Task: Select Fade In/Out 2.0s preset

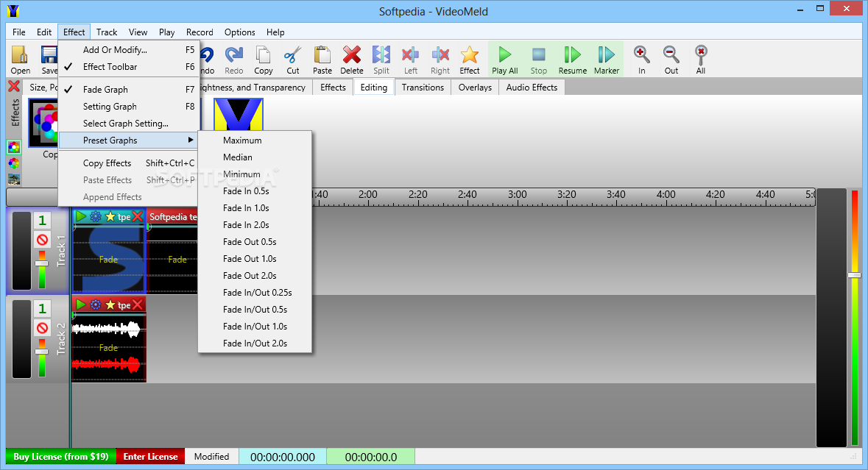Action: pos(255,343)
